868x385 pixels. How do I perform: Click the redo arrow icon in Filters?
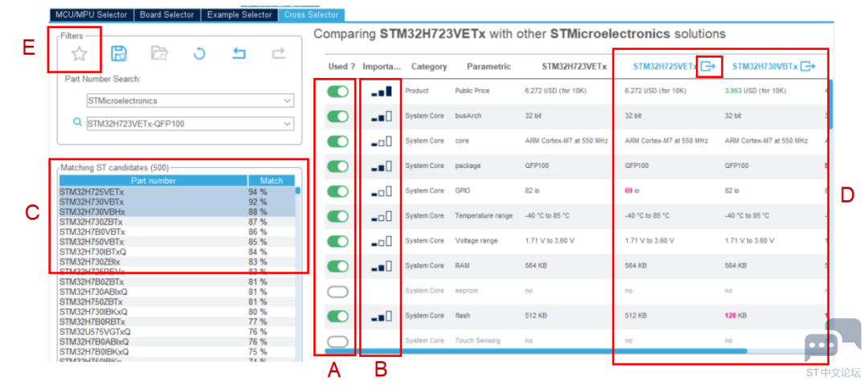point(278,54)
